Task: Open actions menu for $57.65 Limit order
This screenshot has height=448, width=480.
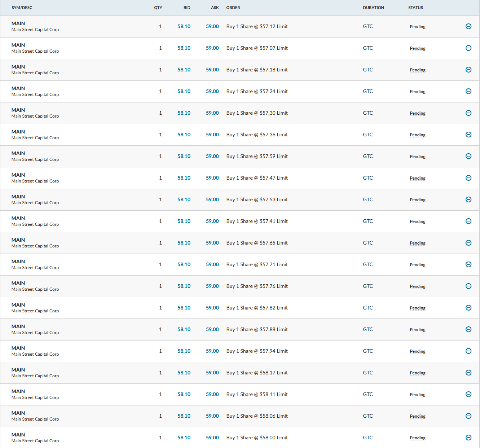Action: [x=468, y=243]
